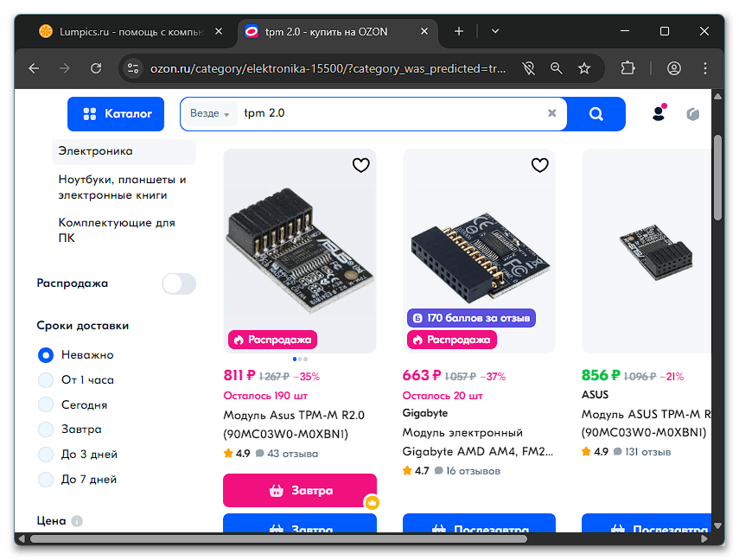Go back with the browser back arrow

(x=34, y=69)
